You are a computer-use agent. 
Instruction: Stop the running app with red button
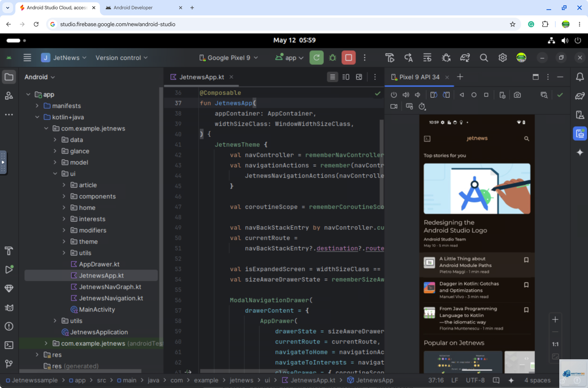[x=348, y=58]
